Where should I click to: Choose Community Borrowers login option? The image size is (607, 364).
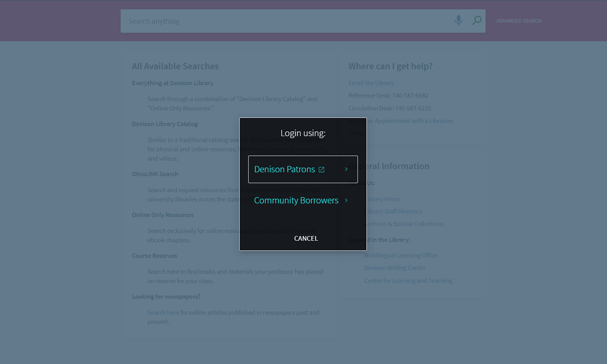point(303,200)
